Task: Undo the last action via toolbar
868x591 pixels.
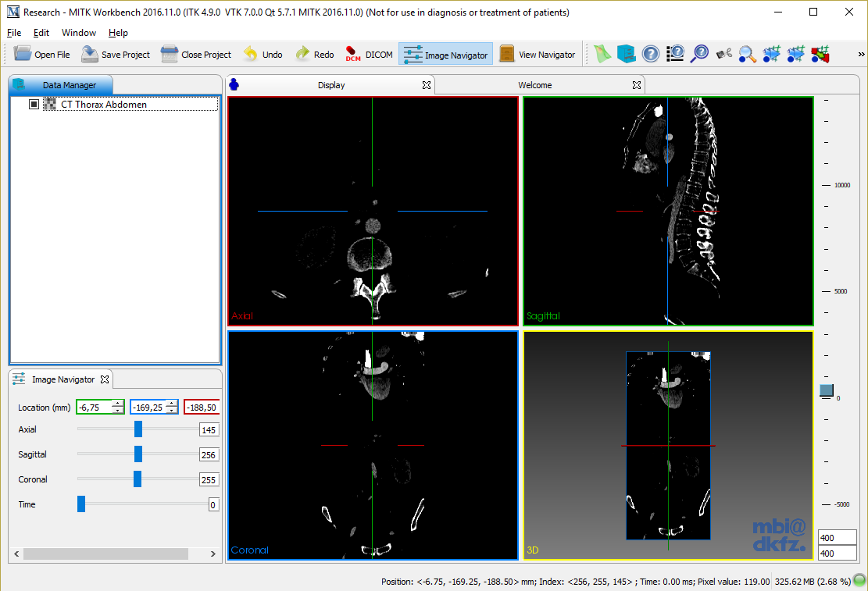Action: click(x=263, y=54)
